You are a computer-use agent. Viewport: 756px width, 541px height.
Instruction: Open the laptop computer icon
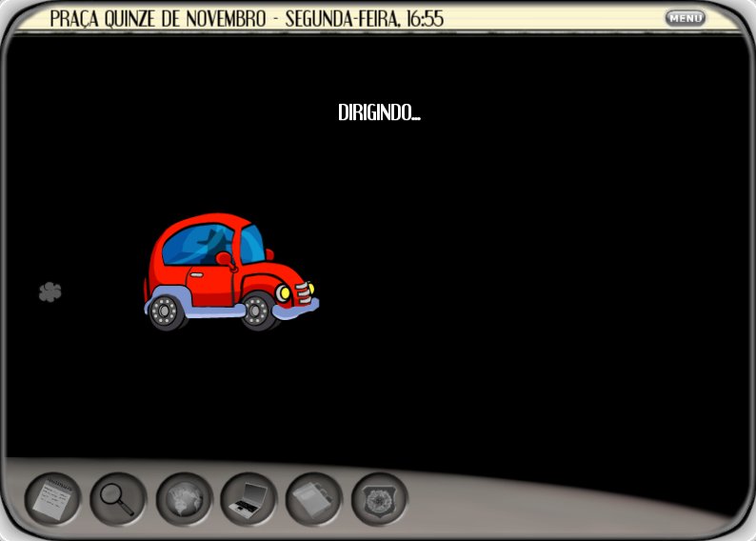[x=249, y=499]
